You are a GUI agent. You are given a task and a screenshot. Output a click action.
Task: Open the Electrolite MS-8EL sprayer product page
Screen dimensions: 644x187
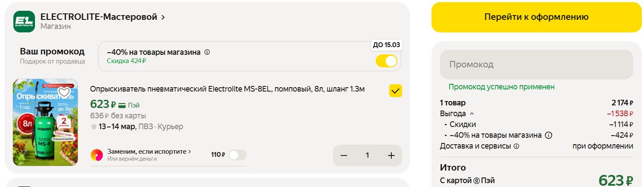click(x=227, y=89)
